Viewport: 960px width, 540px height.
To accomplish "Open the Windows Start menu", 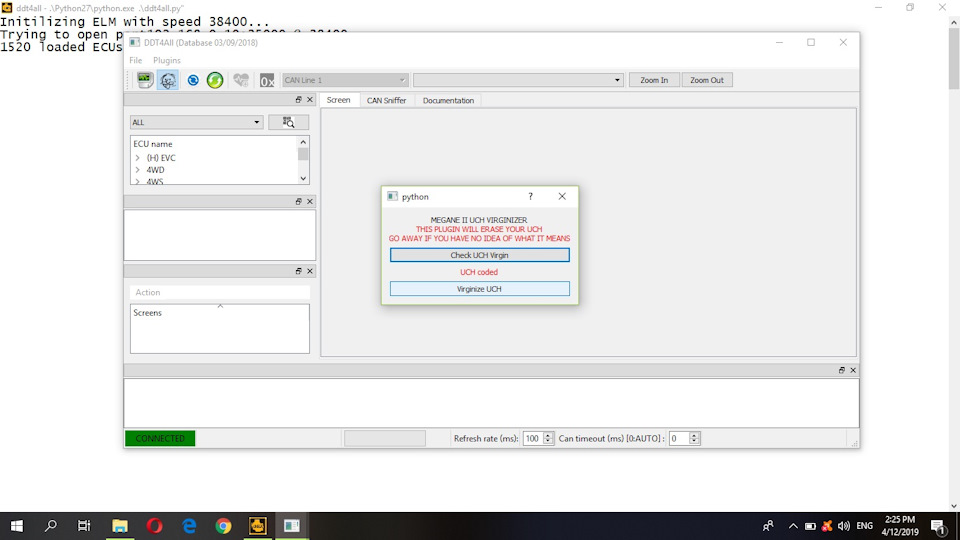I will pyautogui.click(x=17, y=526).
